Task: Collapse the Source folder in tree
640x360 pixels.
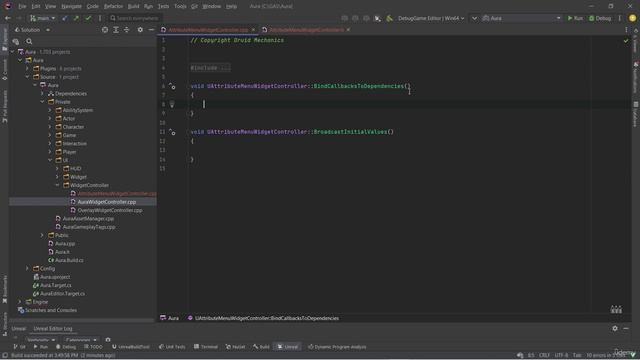Action: 27,77
